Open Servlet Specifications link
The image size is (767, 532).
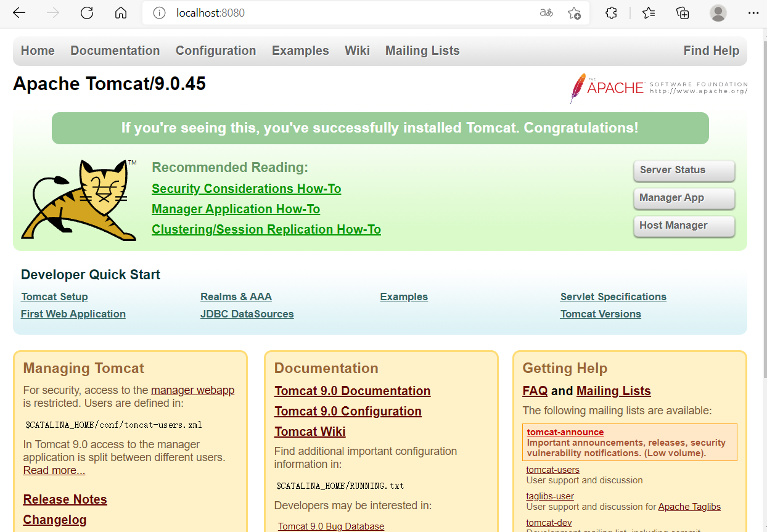(x=613, y=297)
